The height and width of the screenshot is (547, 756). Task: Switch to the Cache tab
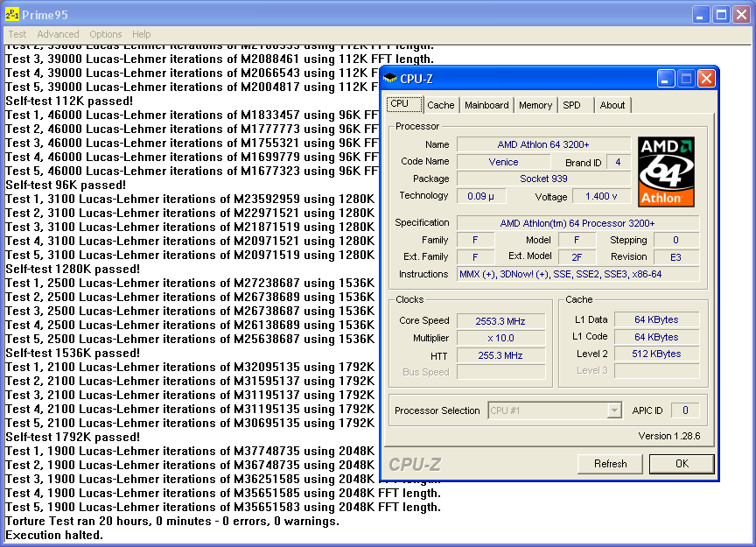(440, 104)
